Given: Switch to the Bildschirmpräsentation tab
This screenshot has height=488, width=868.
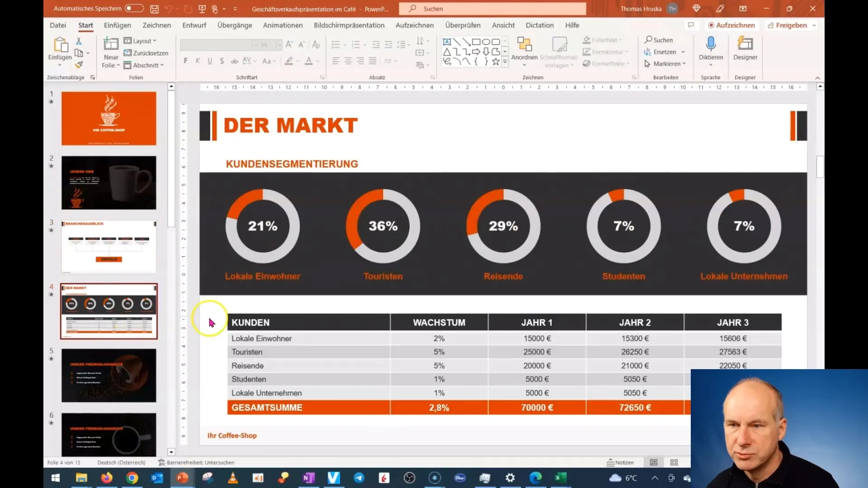Looking at the screenshot, I should click(349, 25).
